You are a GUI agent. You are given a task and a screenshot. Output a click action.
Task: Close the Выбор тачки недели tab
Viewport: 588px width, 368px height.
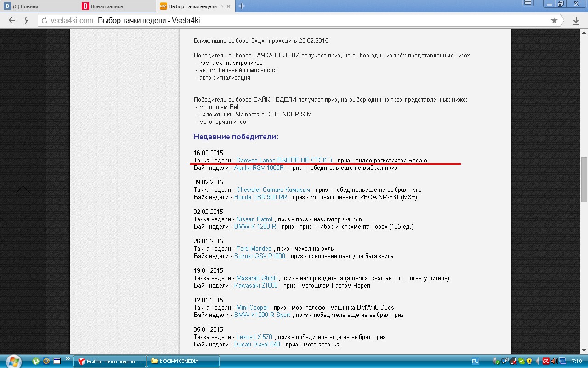pyautogui.click(x=229, y=6)
